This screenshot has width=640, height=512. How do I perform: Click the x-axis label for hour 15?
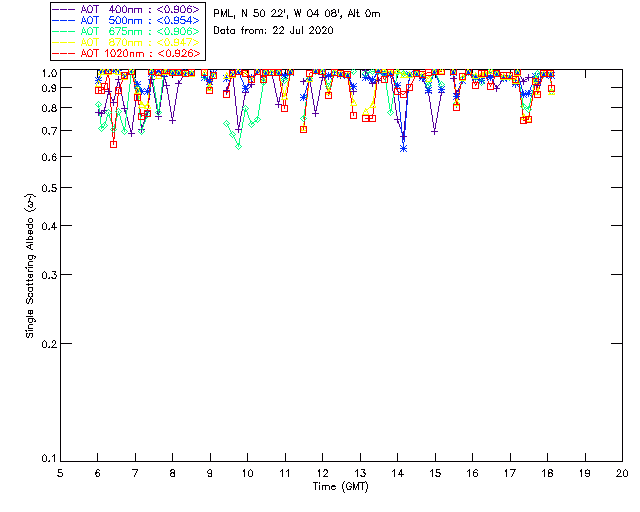pyautogui.click(x=435, y=473)
